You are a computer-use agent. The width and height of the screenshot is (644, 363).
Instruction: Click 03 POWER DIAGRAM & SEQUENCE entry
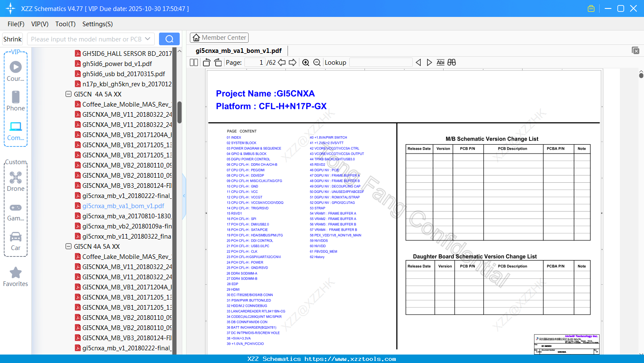(254, 148)
